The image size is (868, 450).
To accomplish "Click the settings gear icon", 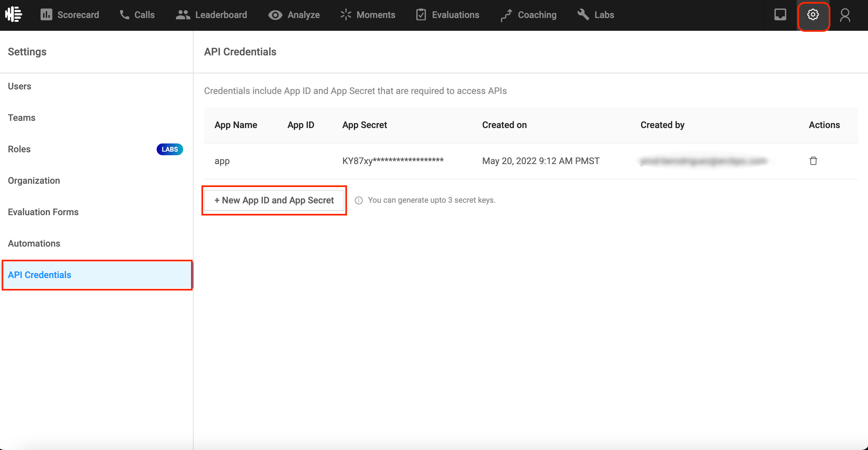I will [813, 14].
